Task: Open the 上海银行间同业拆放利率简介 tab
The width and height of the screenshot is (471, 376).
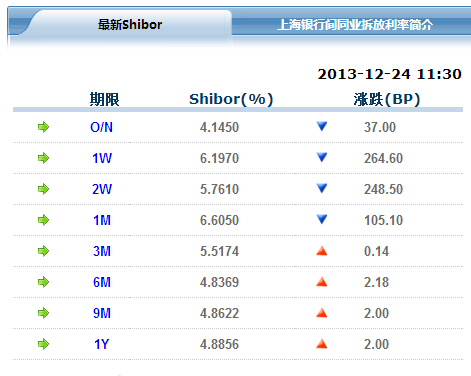Action: [355, 25]
